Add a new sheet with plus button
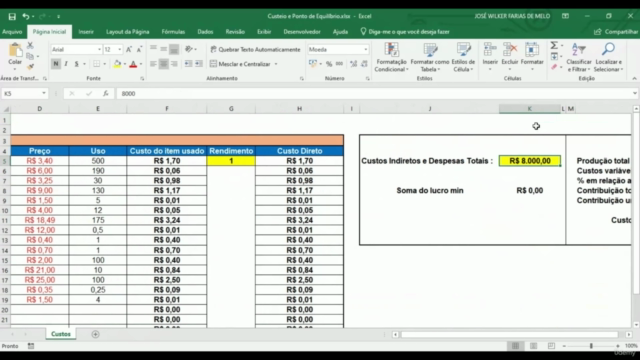The height and width of the screenshot is (360, 640). (96, 334)
